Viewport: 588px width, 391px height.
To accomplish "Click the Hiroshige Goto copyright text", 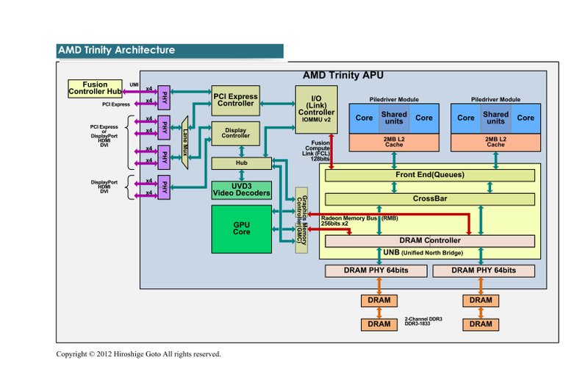I will [139, 354].
